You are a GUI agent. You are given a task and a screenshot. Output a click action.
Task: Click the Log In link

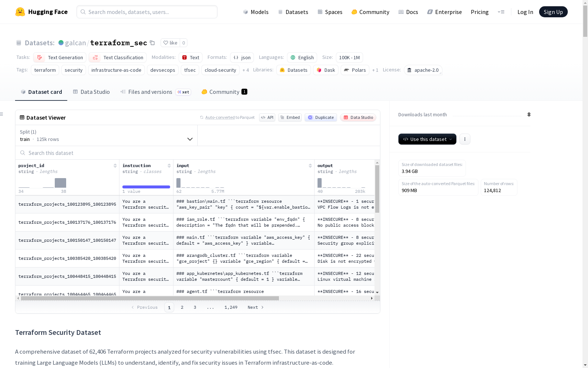[525, 12]
